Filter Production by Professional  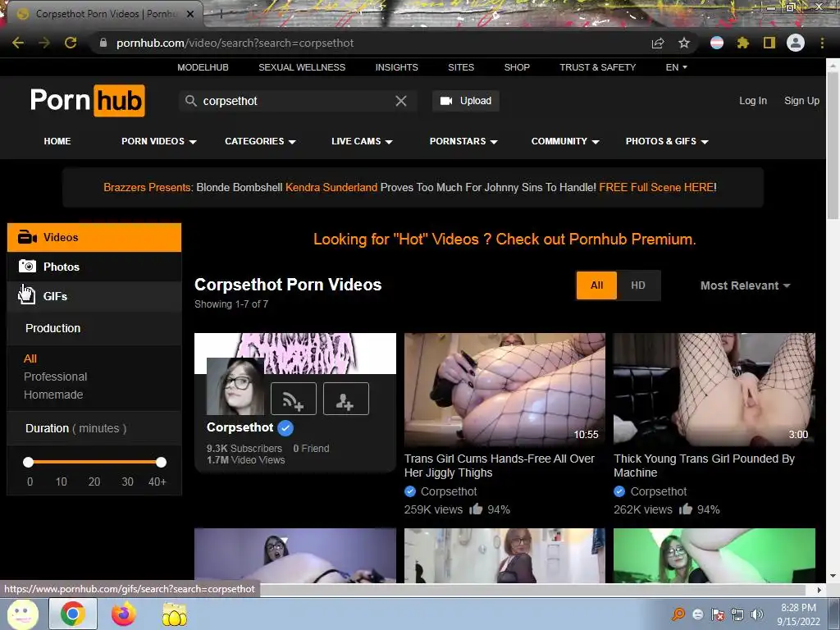coord(55,377)
